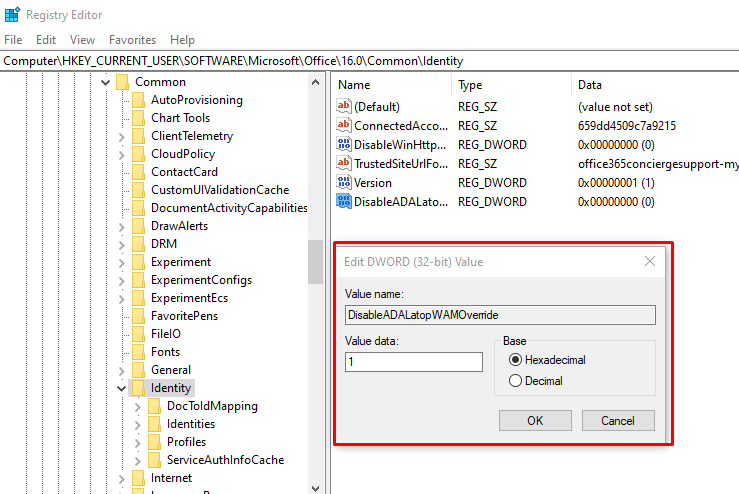Click the (Default) value icon
Screen dimensions: 739x494
pyautogui.click(x=344, y=107)
